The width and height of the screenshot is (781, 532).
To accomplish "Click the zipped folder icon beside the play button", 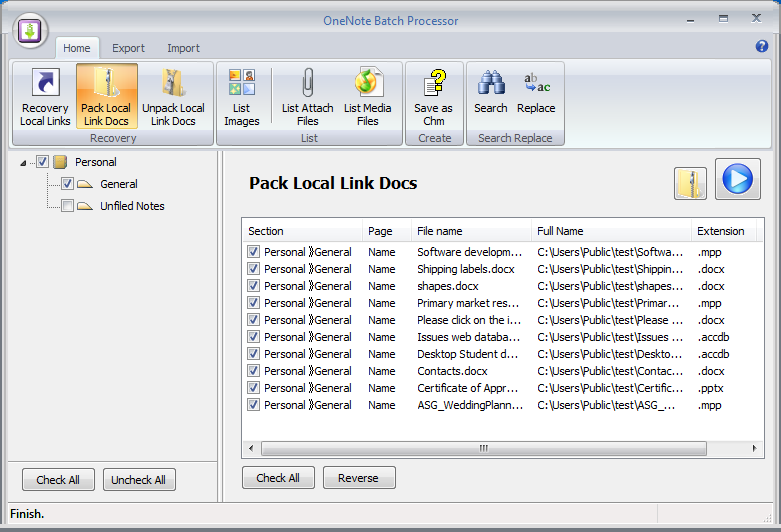I will pos(690,183).
